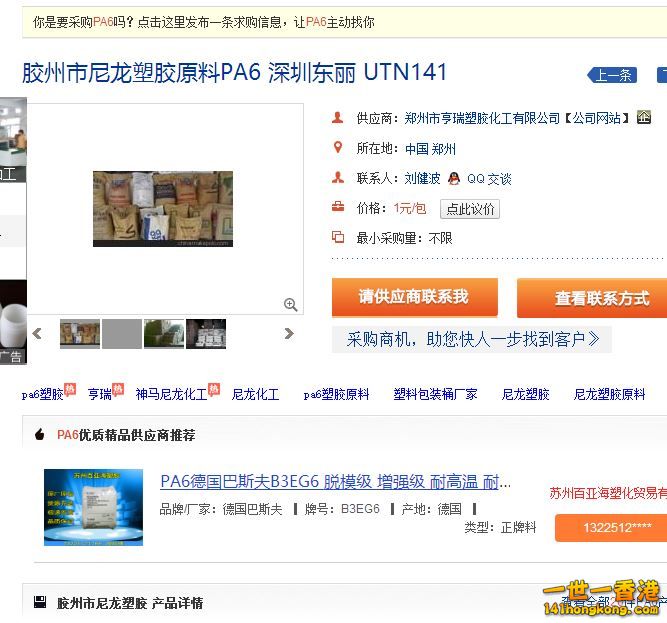This screenshot has width=667, height=623.
Task: Open the 神马尼龙化工 tag link
Action: coord(171,394)
